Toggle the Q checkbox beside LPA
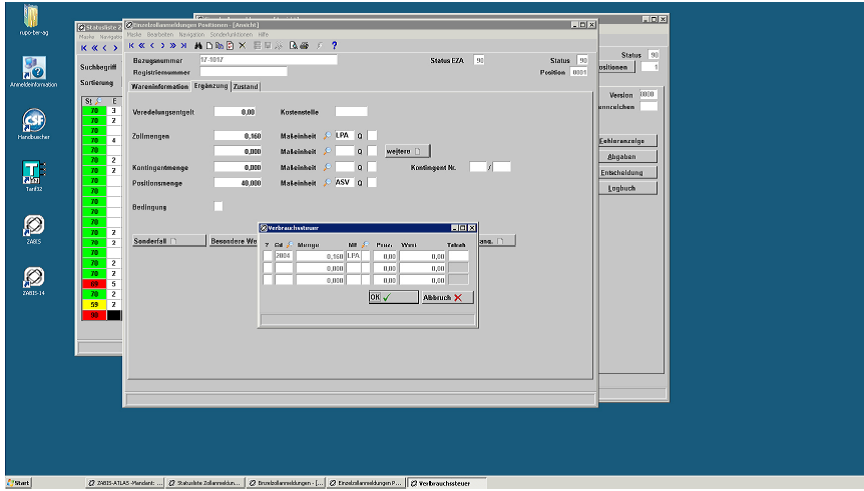 coord(372,135)
